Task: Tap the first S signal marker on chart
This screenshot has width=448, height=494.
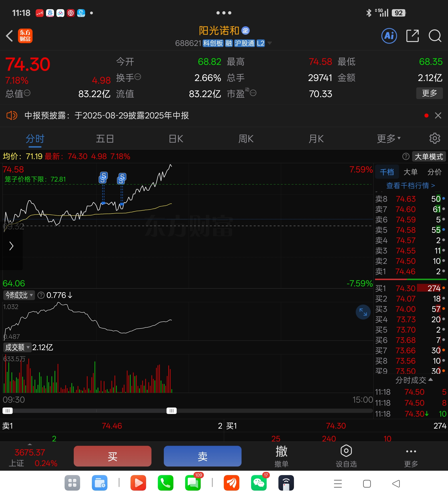Action: pyautogui.click(x=103, y=178)
